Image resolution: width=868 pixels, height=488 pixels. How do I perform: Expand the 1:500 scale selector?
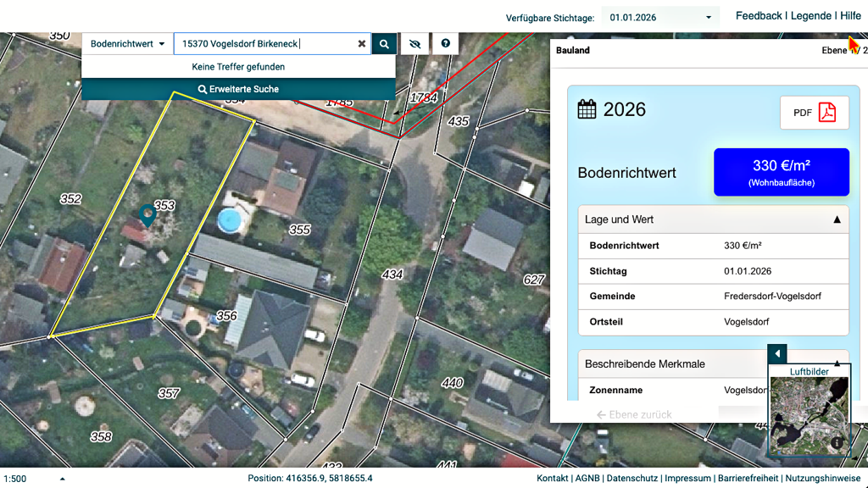61,477
